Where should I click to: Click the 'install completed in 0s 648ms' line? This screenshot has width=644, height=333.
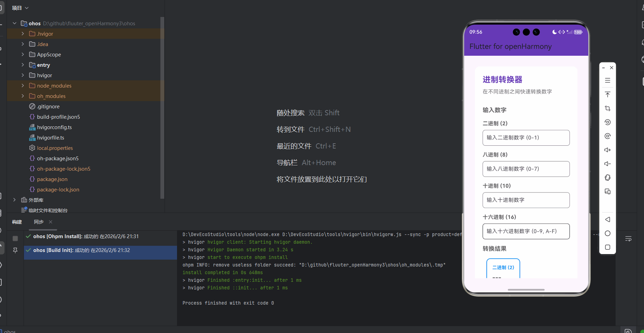tap(222, 272)
